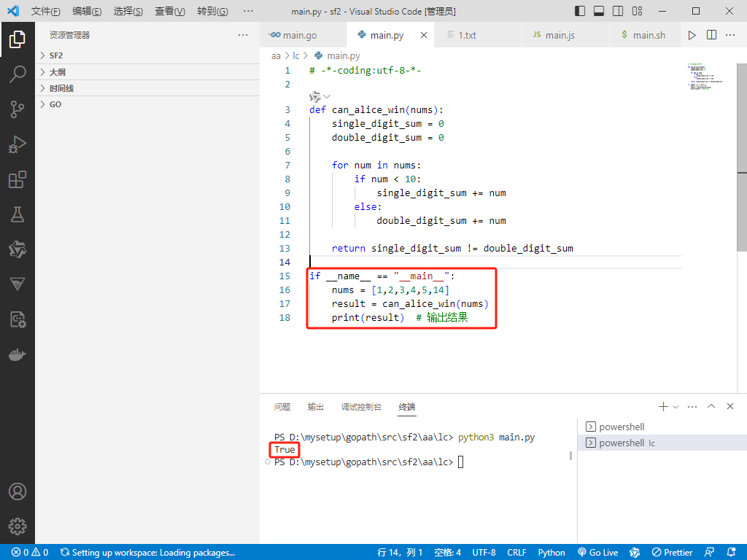This screenshot has width=747, height=560.
Task: Toggle primary side bar layout icon
Action: [580, 11]
